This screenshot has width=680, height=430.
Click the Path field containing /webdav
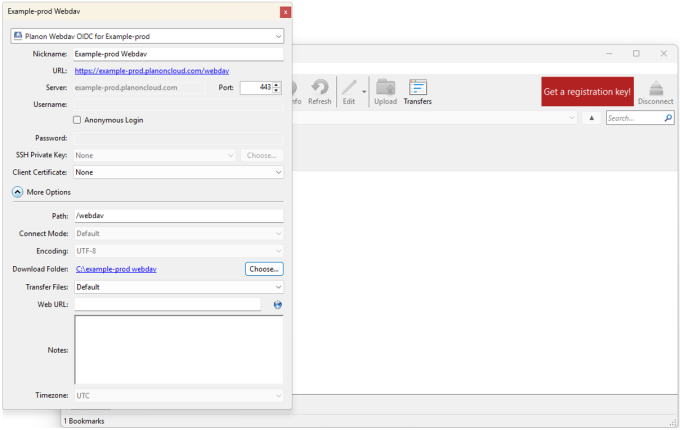(x=179, y=216)
